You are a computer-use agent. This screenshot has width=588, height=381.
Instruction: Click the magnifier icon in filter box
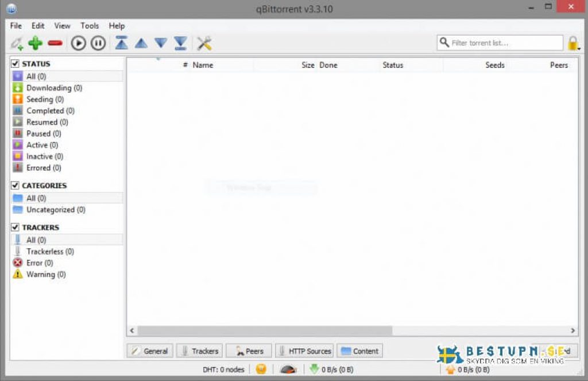pos(444,43)
